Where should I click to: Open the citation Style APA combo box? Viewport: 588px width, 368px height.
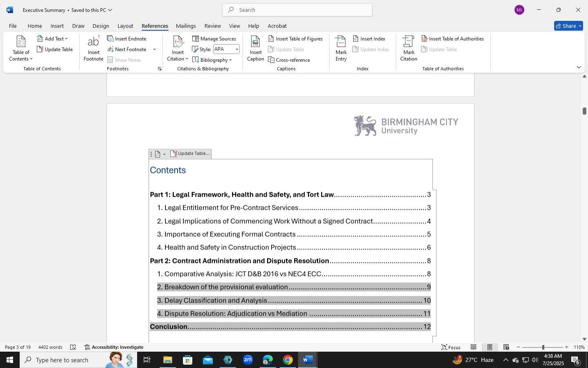pyautogui.click(x=226, y=49)
